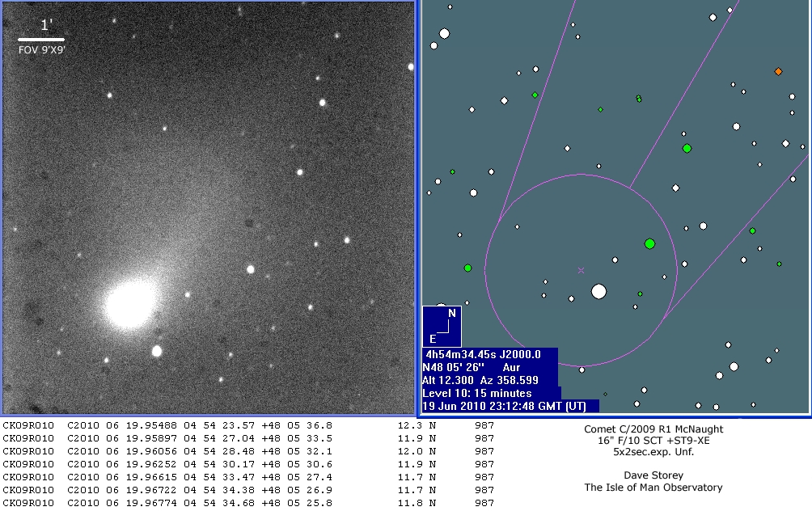
Task: Click "The Isle of Man Observatory" text
Action: pos(653,488)
